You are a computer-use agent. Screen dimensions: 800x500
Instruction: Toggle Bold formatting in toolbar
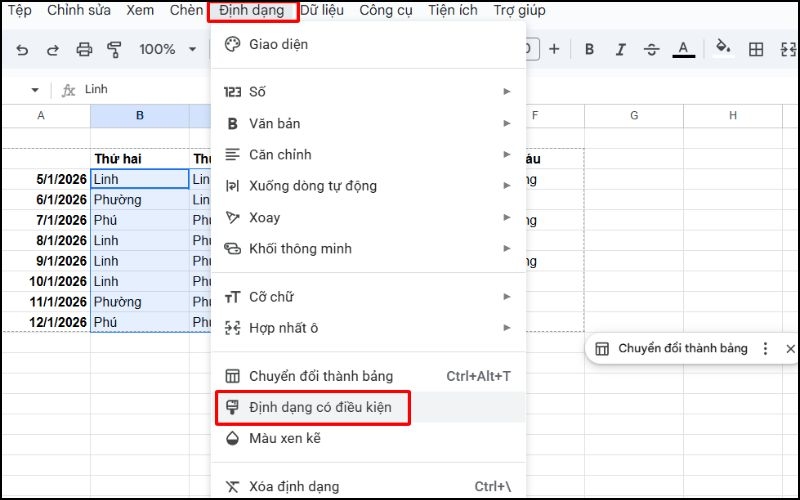pos(589,49)
